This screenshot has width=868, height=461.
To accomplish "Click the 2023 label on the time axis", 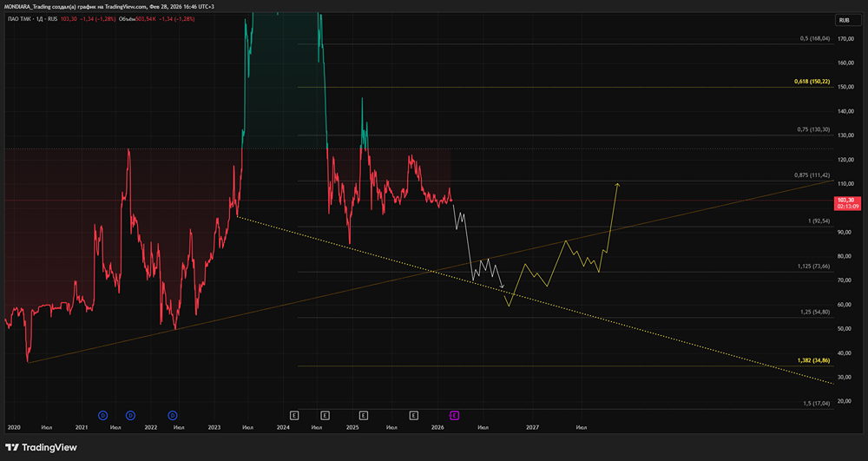I will (214, 427).
